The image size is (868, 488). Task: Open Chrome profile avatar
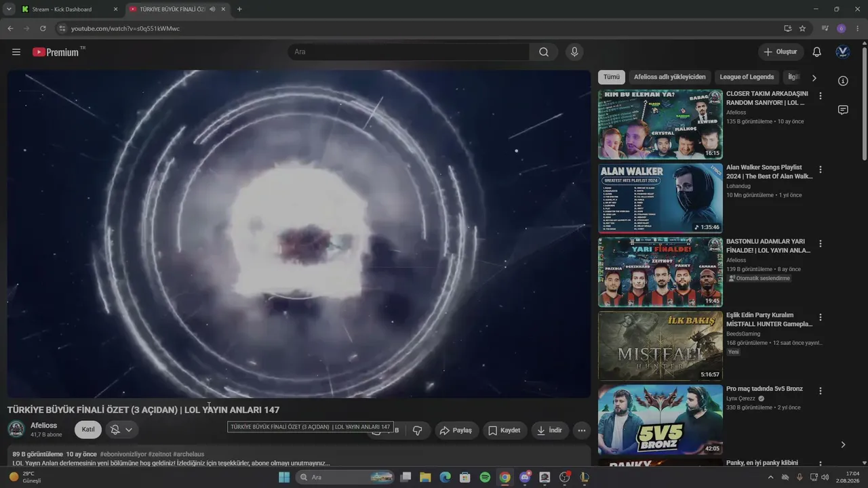[842, 28]
